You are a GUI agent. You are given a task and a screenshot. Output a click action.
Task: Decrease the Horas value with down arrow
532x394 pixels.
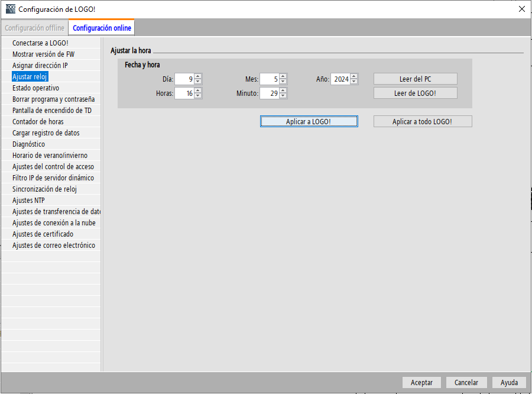(x=197, y=96)
